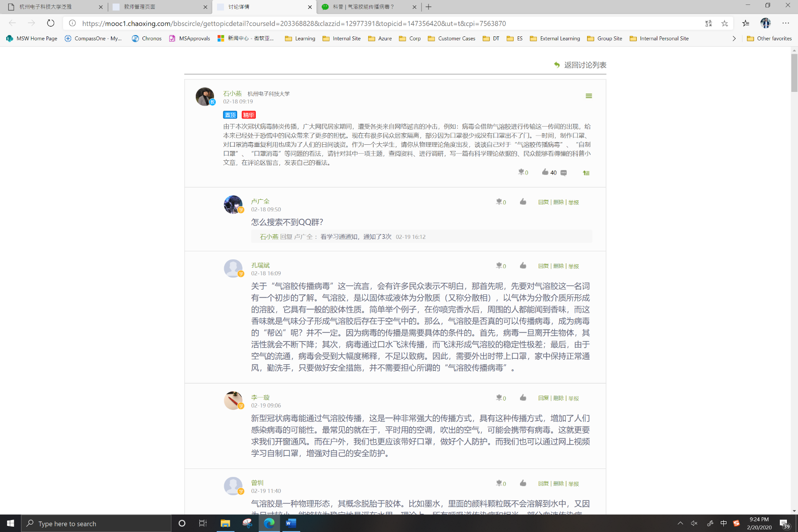Reply to 卢广全's comment via 回复

coord(544,202)
